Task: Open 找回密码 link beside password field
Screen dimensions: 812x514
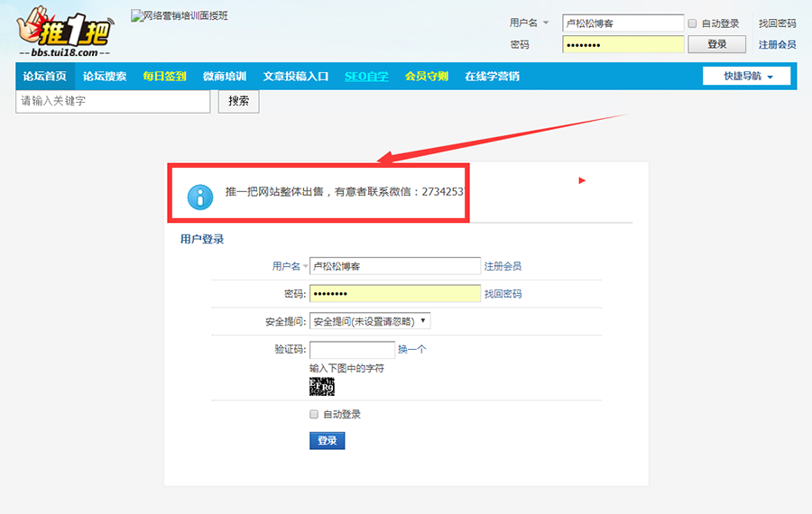Action: coord(503,294)
